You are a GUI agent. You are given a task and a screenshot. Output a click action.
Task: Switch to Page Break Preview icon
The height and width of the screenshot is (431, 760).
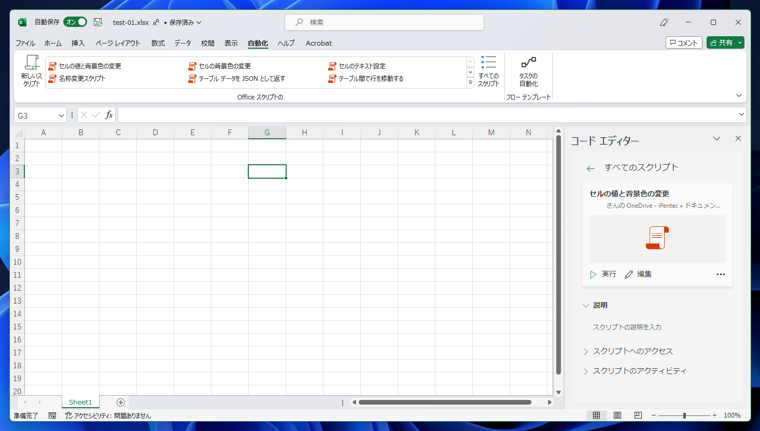[x=638, y=415]
